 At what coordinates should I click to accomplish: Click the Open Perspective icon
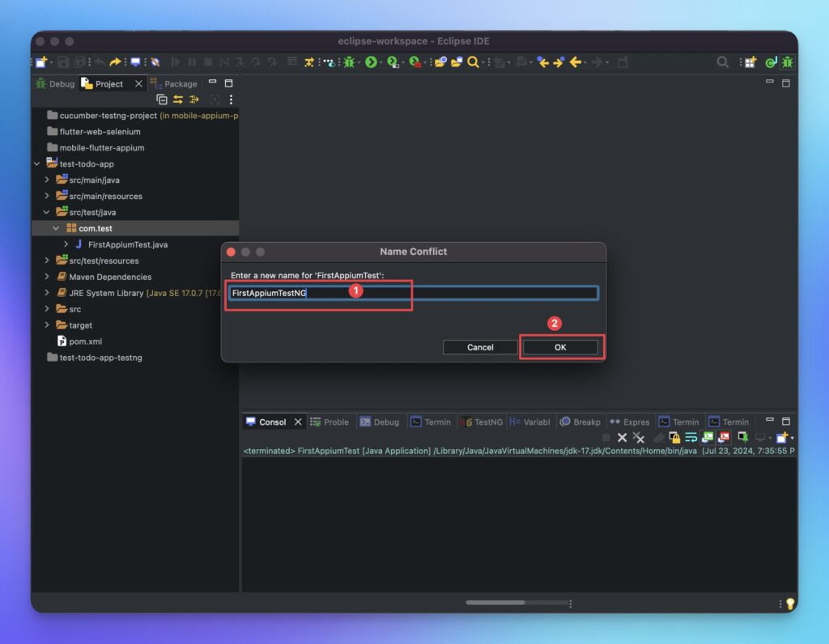pos(750,62)
